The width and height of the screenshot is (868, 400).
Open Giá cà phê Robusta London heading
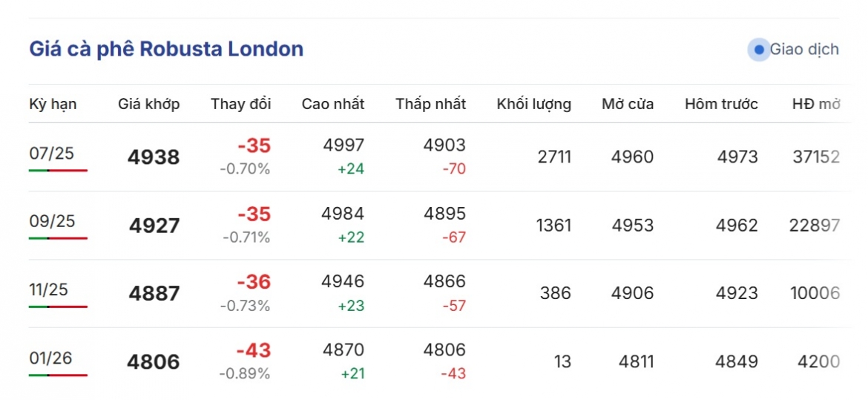tap(166, 49)
